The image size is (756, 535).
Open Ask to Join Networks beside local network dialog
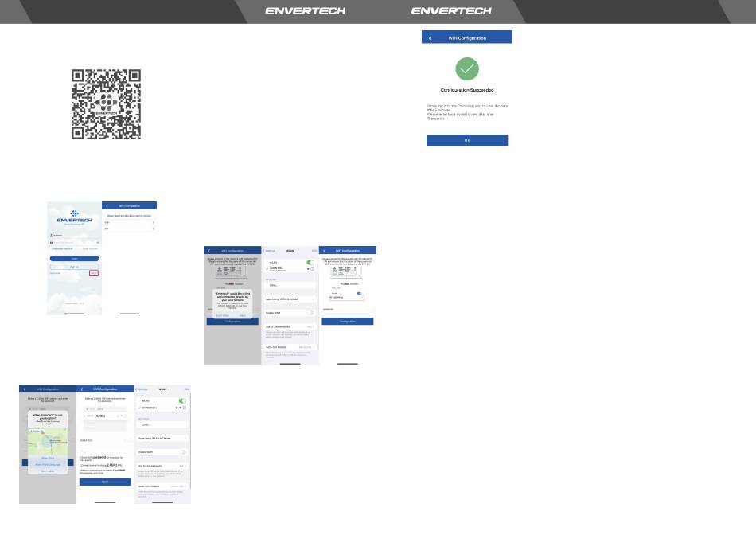pyautogui.click(x=290, y=327)
